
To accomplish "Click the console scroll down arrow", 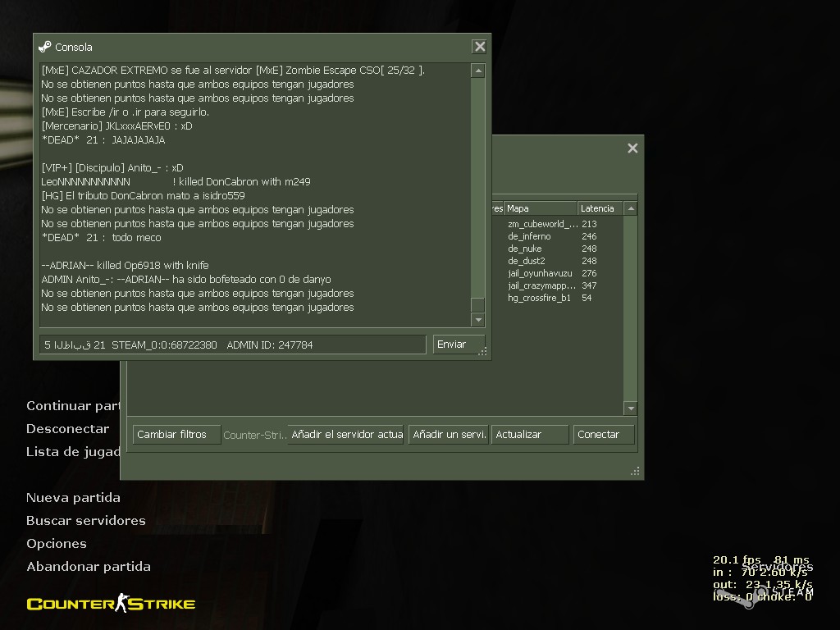I will 478,320.
